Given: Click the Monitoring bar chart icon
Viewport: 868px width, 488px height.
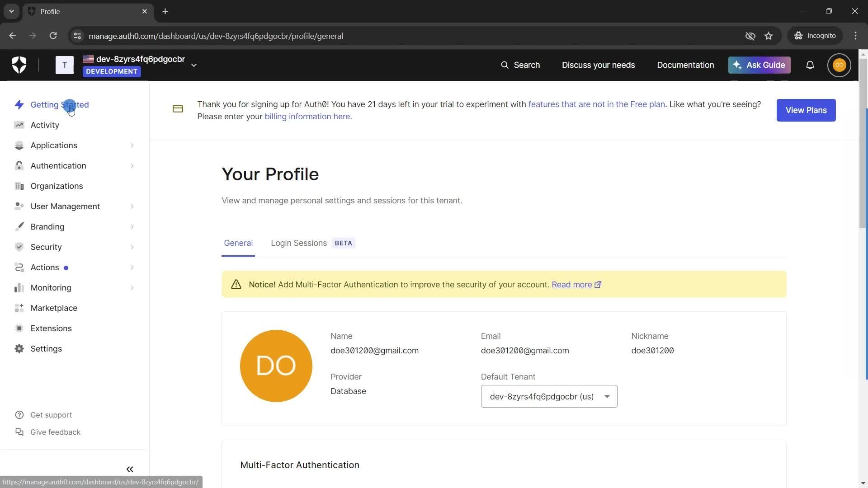Looking at the screenshot, I should [x=19, y=288].
